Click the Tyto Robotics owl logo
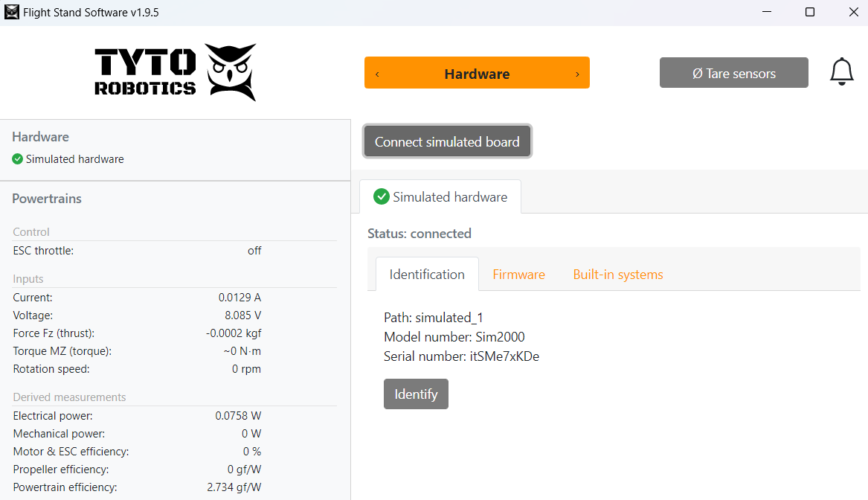868x500 pixels. [x=231, y=71]
